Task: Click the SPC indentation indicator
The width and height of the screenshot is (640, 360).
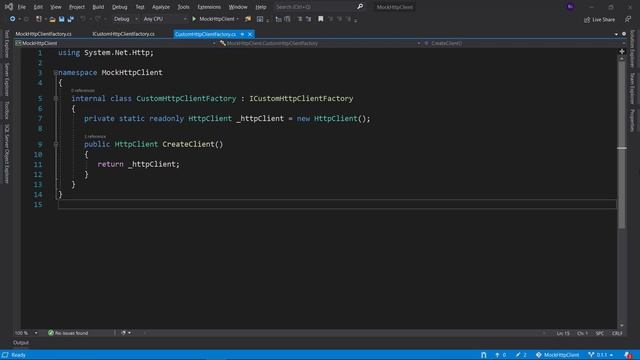Action: (x=600, y=333)
